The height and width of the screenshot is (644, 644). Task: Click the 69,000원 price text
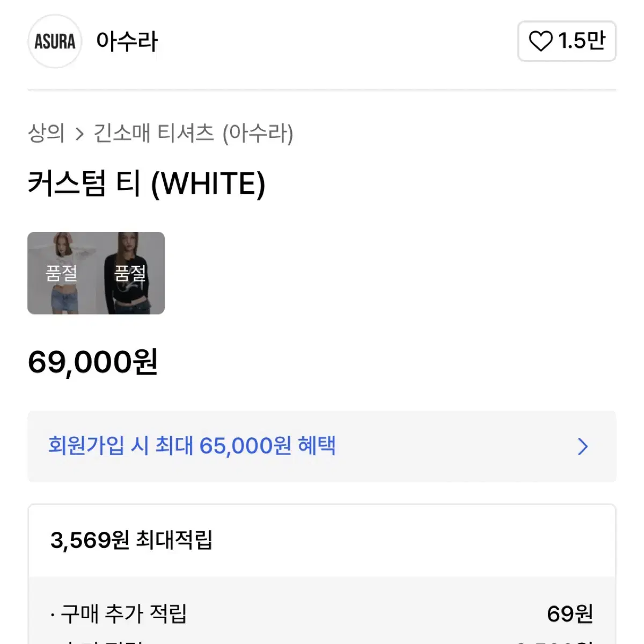93,362
